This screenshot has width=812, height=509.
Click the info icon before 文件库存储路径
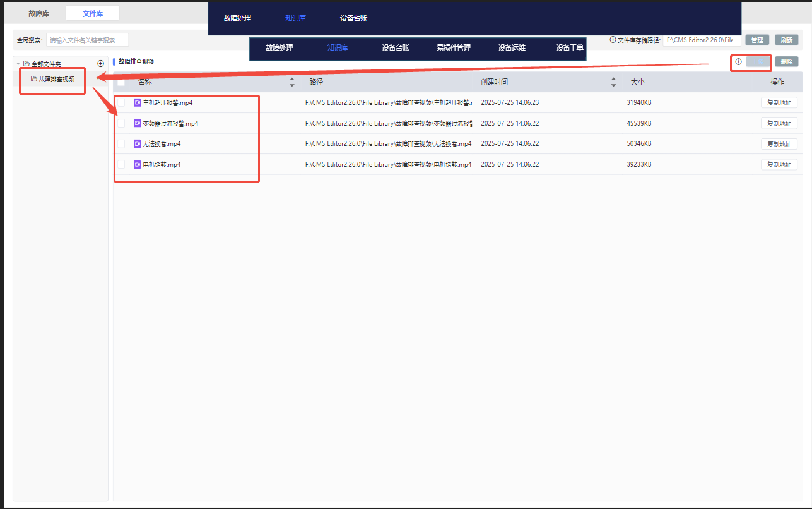pyautogui.click(x=613, y=40)
